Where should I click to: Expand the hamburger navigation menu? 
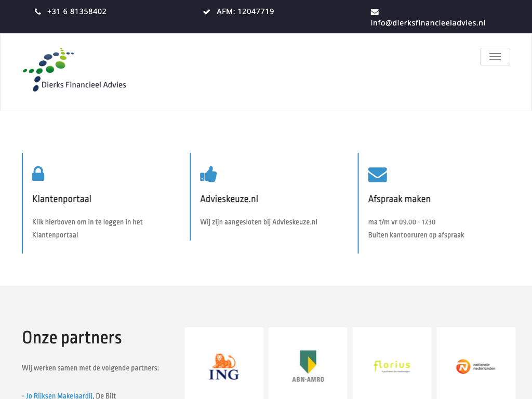coord(495,57)
